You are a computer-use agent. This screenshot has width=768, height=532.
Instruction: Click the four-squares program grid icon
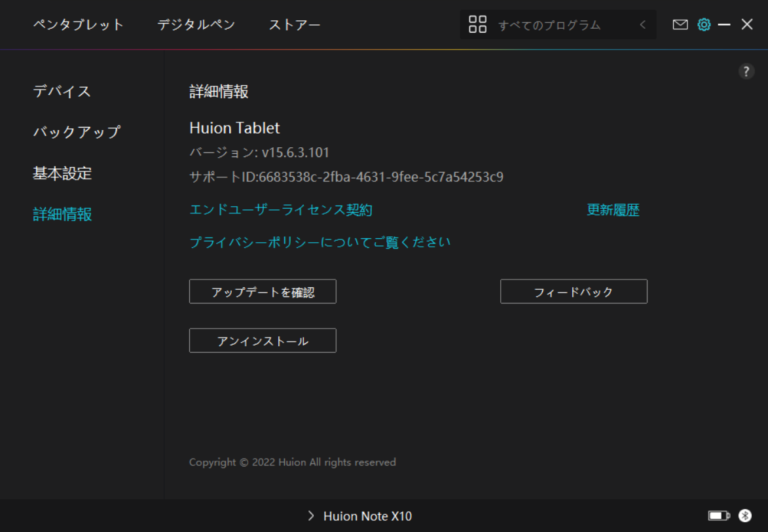click(x=478, y=25)
